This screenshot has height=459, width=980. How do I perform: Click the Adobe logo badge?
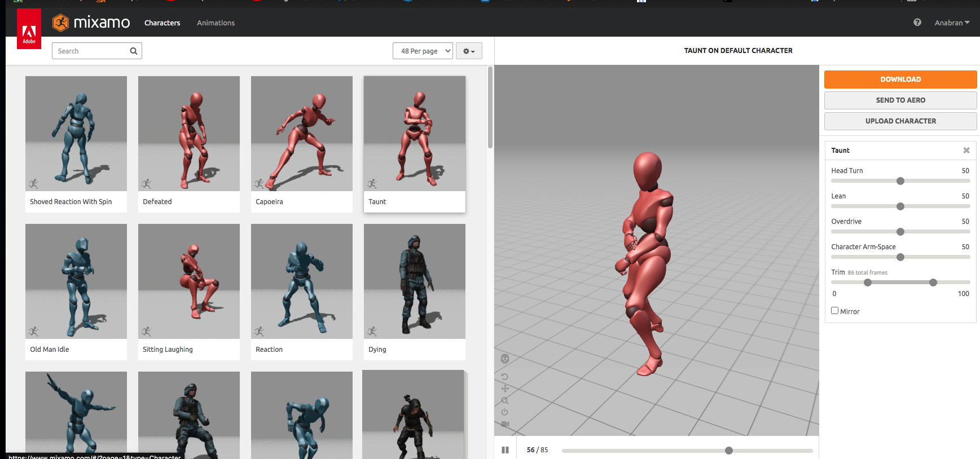click(29, 29)
